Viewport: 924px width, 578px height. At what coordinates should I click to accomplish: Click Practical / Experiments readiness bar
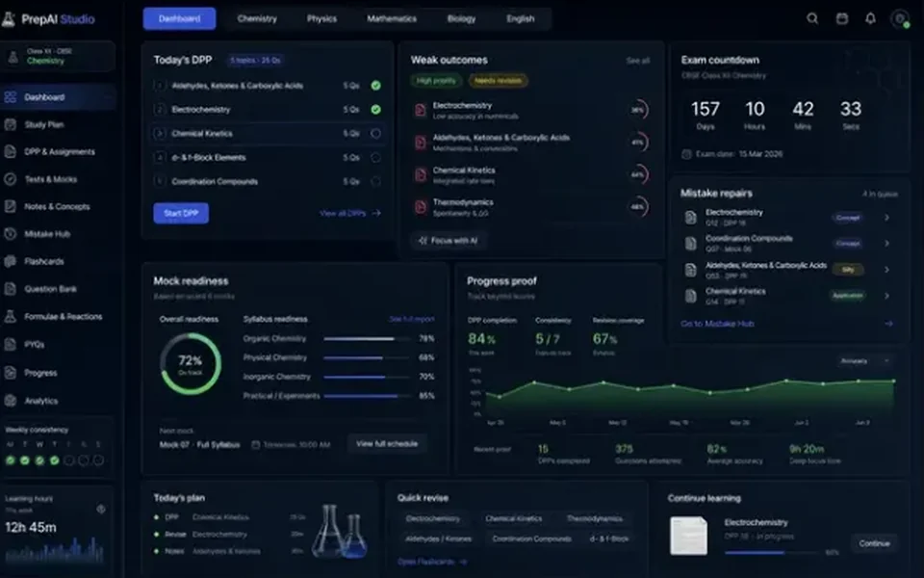tap(367, 396)
